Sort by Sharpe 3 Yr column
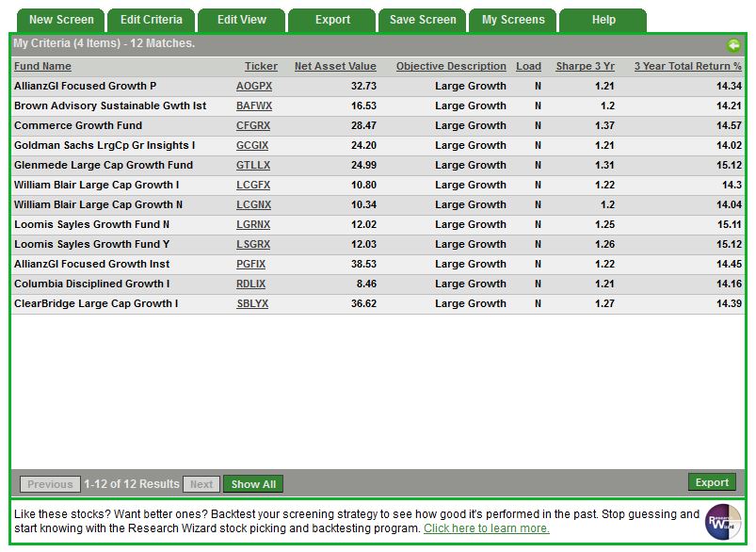The height and width of the screenshot is (552, 756). click(x=585, y=66)
